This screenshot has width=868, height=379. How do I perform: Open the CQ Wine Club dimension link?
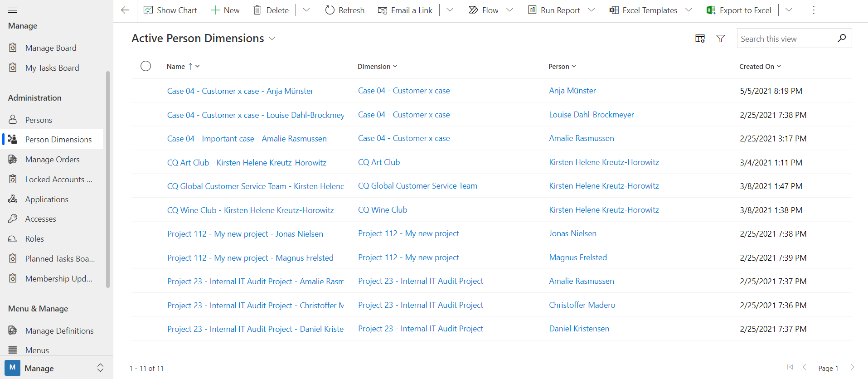pyautogui.click(x=383, y=210)
